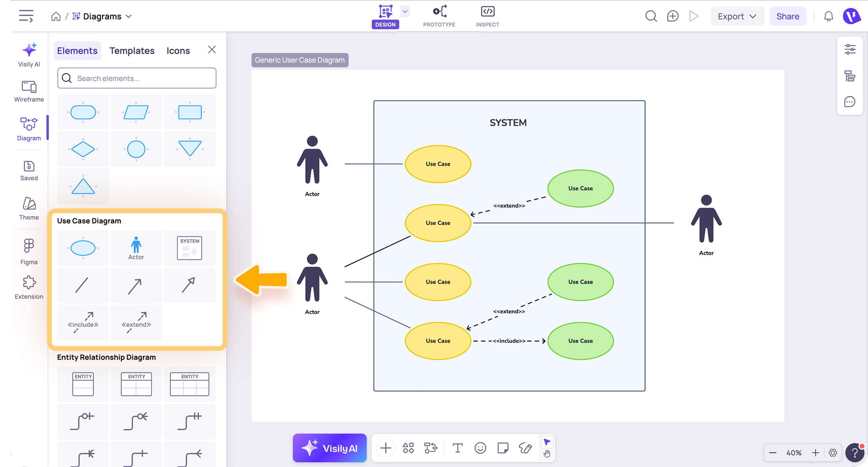
Task: Switch to Prototype mode tab
Action: click(439, 16)
